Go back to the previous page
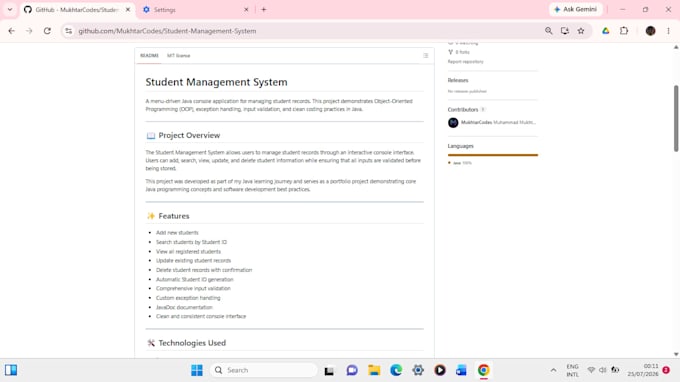Screen dimensions: 680x382 tap(12, 31)
